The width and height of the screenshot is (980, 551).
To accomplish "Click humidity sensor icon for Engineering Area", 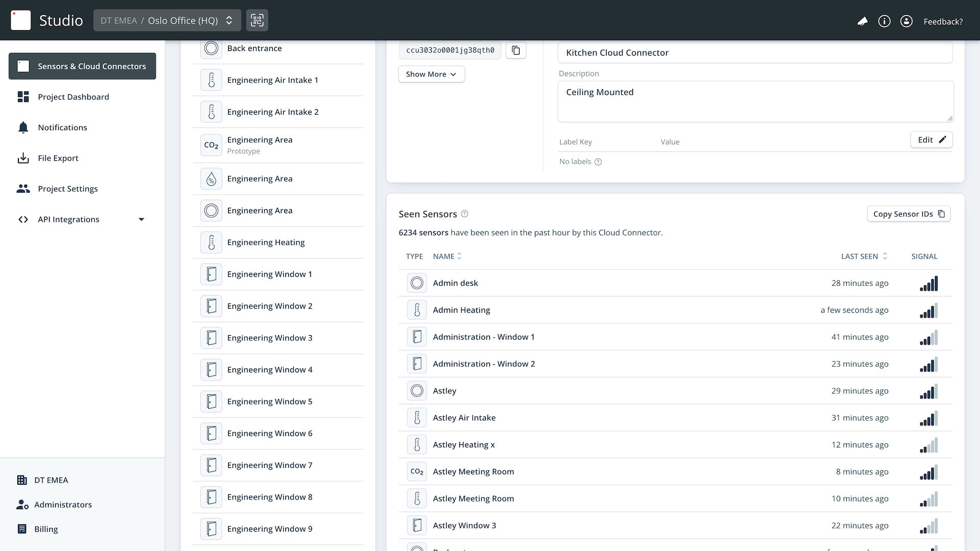I will click(x=211, y=179).
